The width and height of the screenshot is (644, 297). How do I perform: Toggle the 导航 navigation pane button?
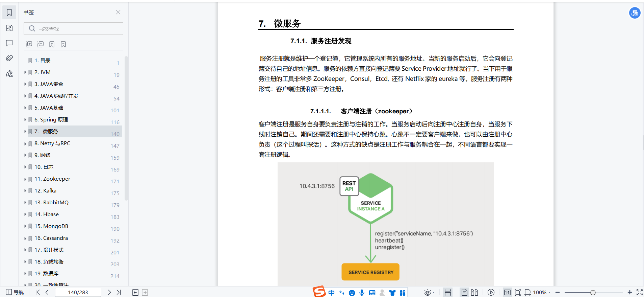[15, 292]
